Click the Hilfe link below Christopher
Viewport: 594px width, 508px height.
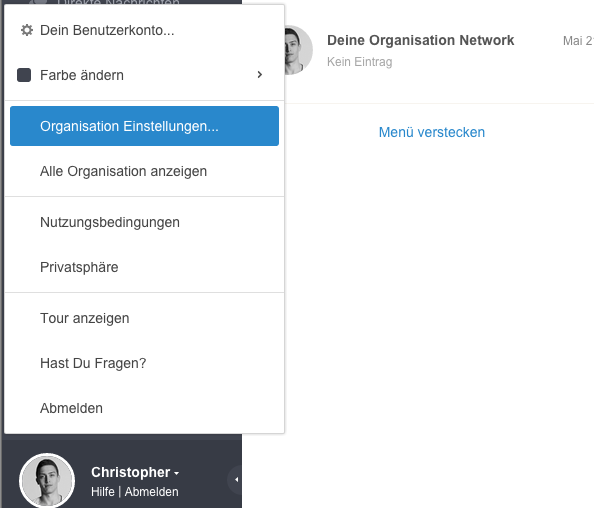(x=103, y=492)
